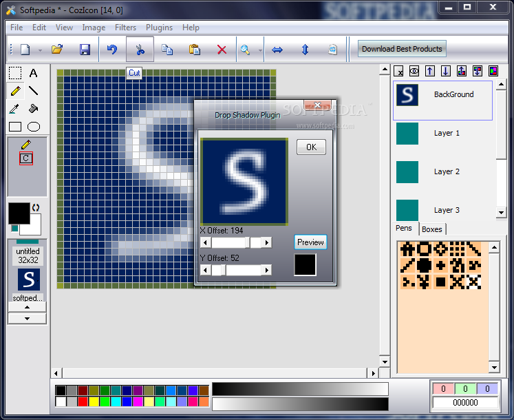Confirm Drop Shadow with OK button

pos(311,147)
